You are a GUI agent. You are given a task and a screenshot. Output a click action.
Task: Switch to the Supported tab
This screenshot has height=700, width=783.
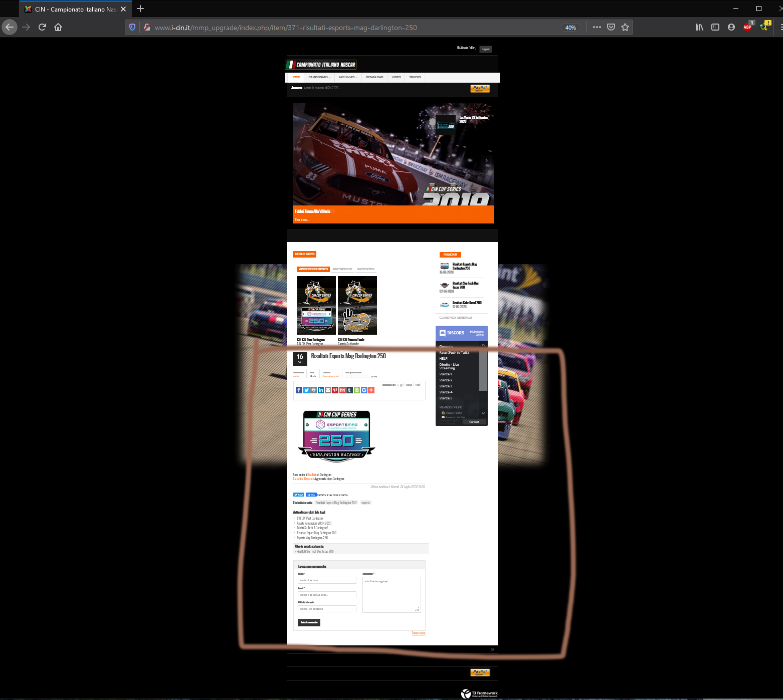(x=366, y=269)
